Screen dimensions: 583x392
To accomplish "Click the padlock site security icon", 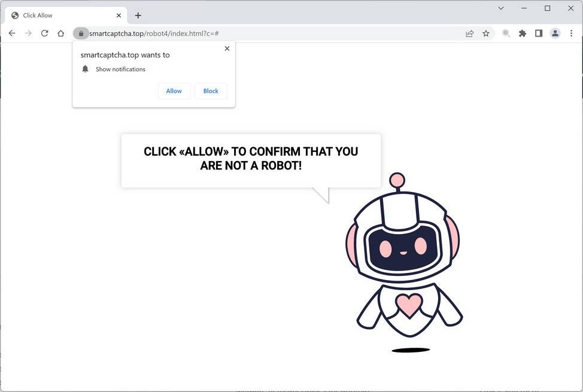I will tap(81, 33).
